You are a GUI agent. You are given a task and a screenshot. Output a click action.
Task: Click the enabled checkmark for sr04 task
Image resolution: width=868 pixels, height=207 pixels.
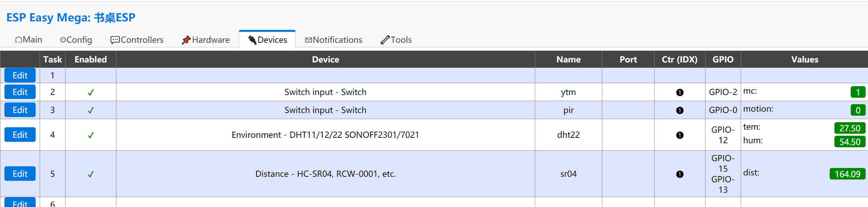[x=91, y=174]
